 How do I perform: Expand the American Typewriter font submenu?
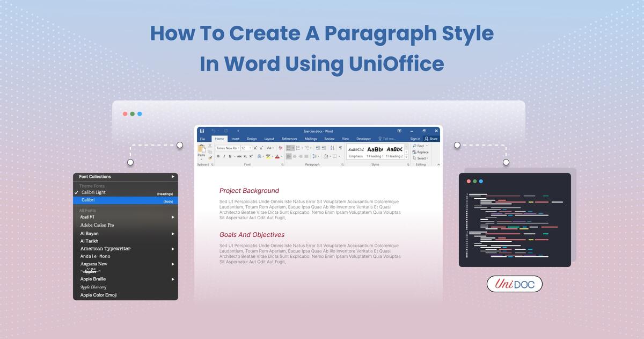pos(173,248)
